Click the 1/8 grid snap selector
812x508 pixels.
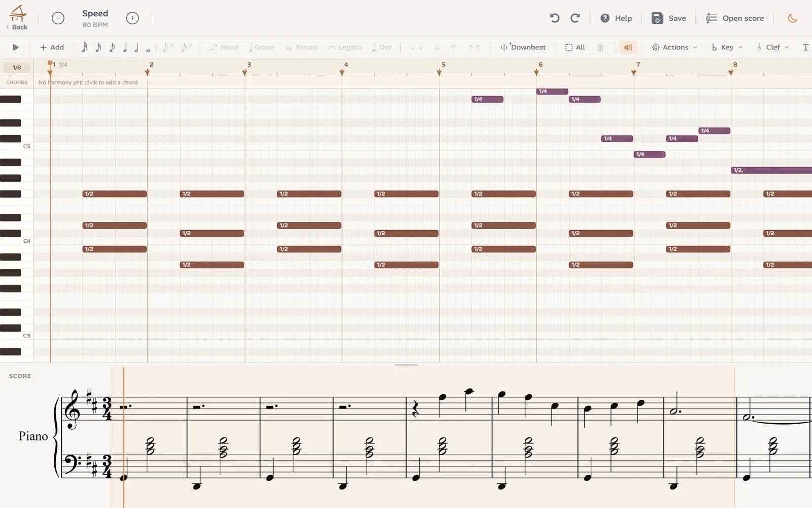pos(17,68)
